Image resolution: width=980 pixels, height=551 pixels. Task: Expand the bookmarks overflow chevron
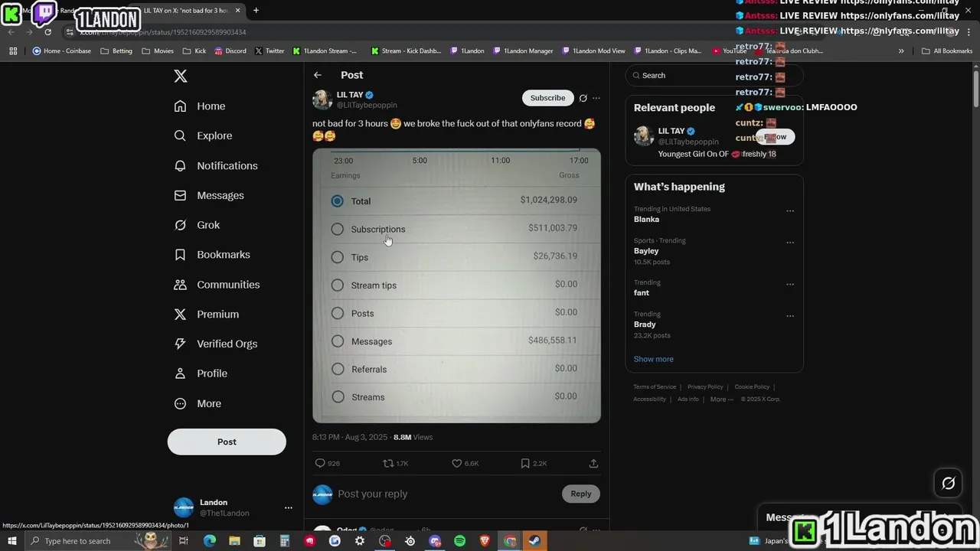901,51
